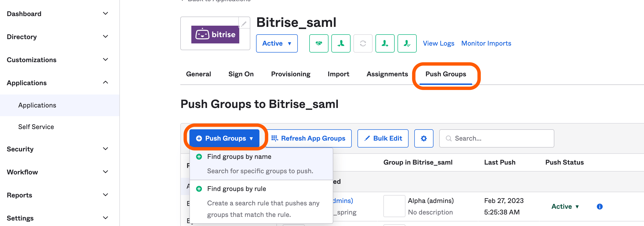Click the gray sync refresh icon
The height and width of the screenshot is (226, 644).
coord(363,43)
